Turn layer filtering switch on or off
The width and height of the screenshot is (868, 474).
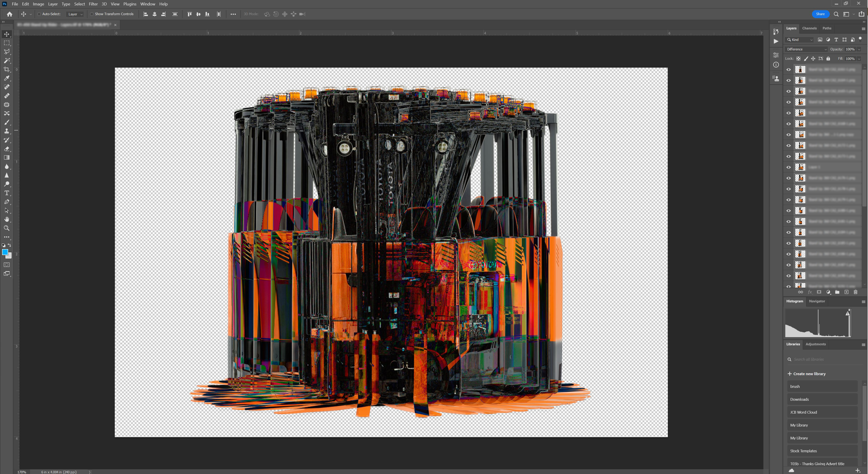(860, 39)
